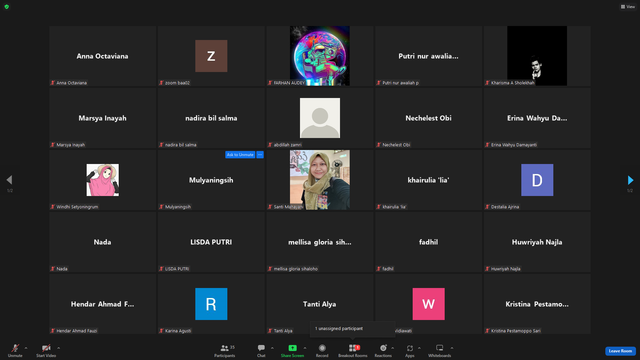Click Ask to Unmute on Mulyaningsih tile
The height and width of the screenshot is (360, 640).
tap(240, 155)
